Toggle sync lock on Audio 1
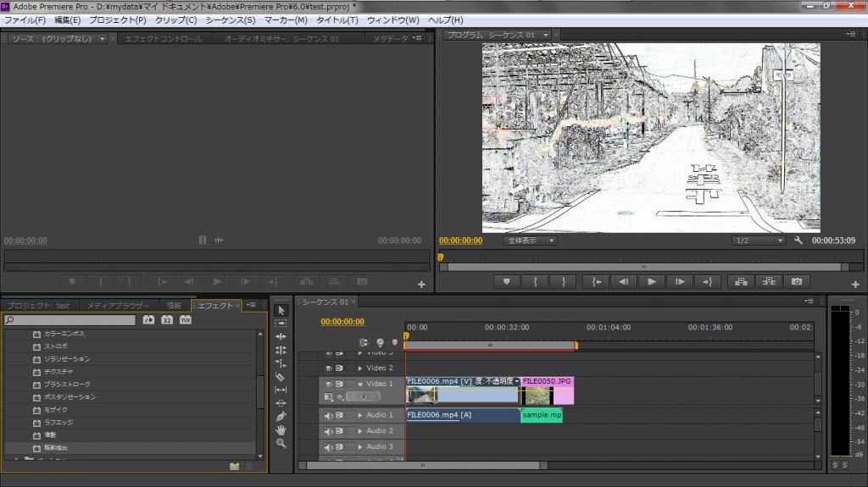The width and height of the screenshot is (868, 487). pos(339,415)
